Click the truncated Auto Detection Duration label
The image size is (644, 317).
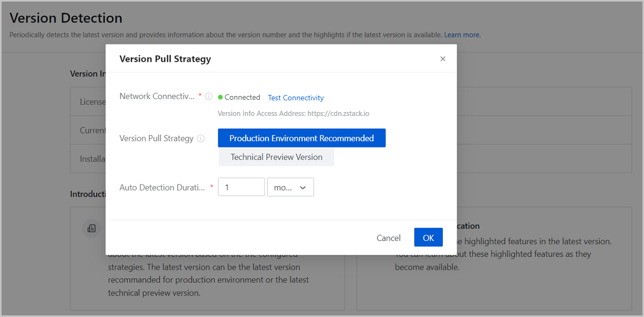coord(162,188)
